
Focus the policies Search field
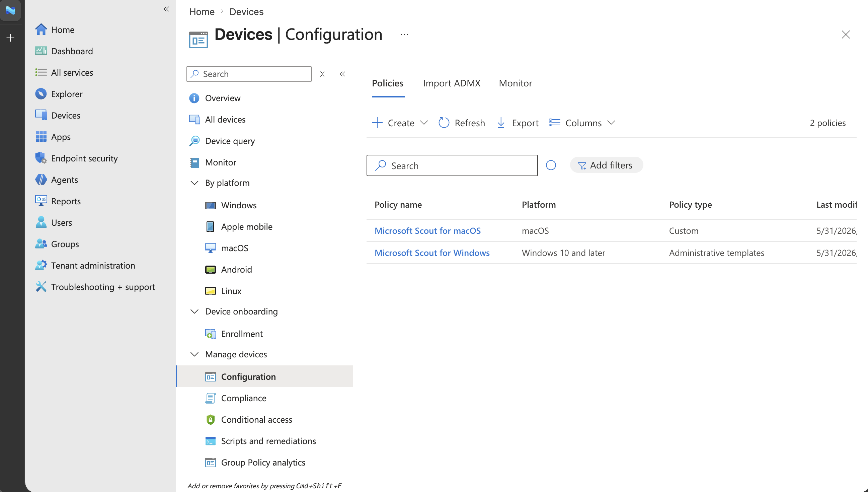click(452, 165)
